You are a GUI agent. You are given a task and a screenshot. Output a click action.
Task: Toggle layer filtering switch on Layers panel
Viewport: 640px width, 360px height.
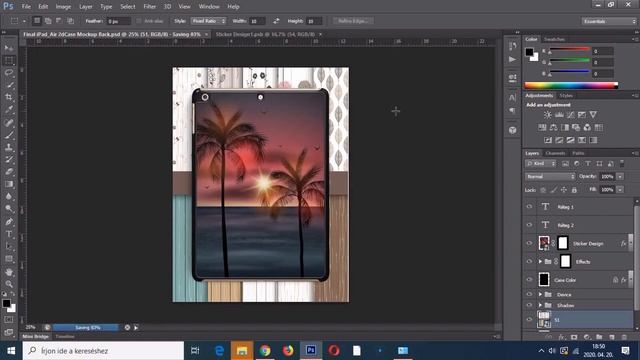pyautogui.click(x=622, y=163)
